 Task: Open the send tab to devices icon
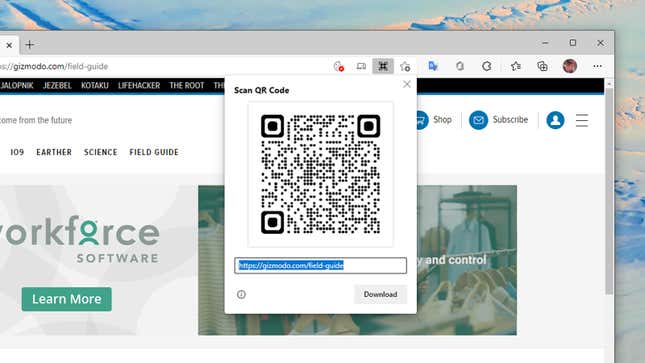[x=361, y=66]
